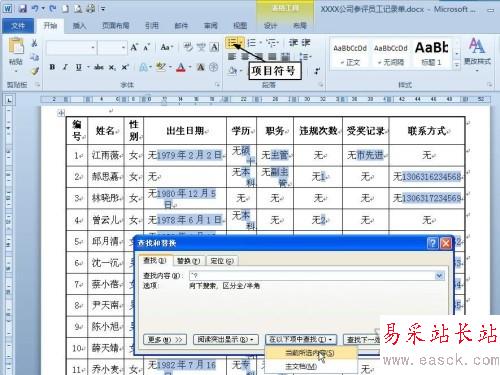Open the highlight color dropdown arrow

pos(170,67)
